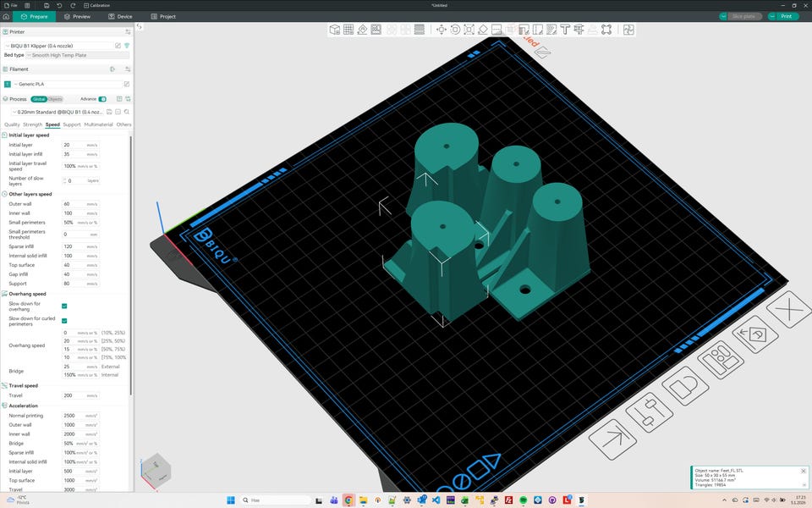
Task: Open the Strength settings tab
Action: point(33,124)
